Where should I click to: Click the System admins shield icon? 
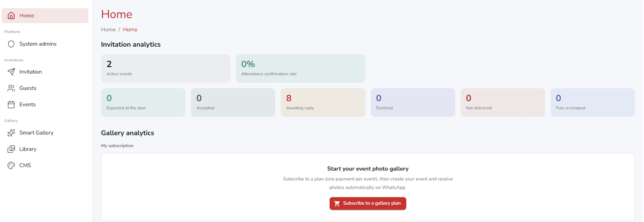(x=11, y=44)
